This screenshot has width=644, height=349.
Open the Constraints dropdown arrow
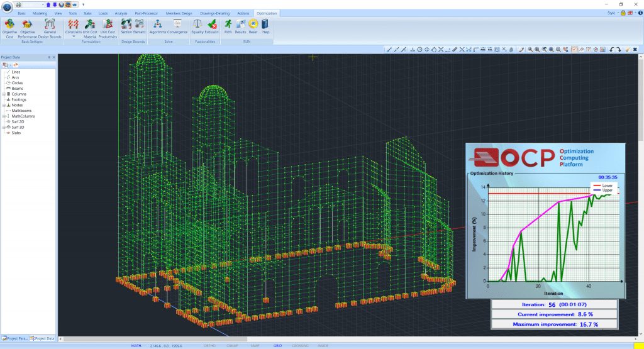[74, 36]
